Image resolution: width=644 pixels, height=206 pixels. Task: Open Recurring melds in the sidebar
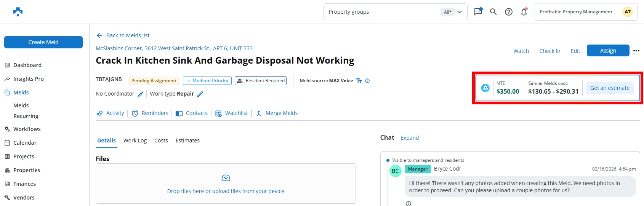click(26, 116)
